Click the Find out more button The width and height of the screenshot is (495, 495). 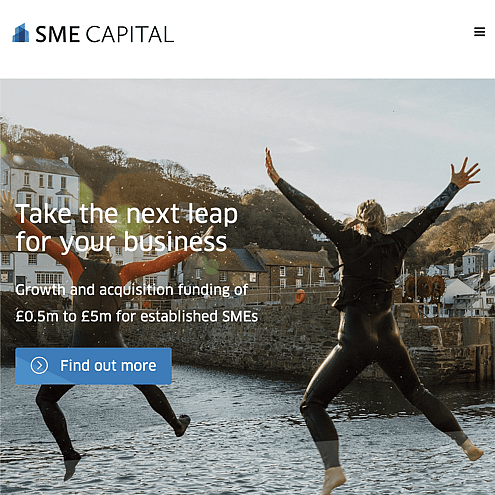[93, 366]
